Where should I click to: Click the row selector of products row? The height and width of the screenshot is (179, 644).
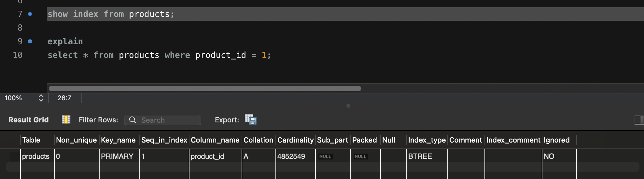pos(14,156)
